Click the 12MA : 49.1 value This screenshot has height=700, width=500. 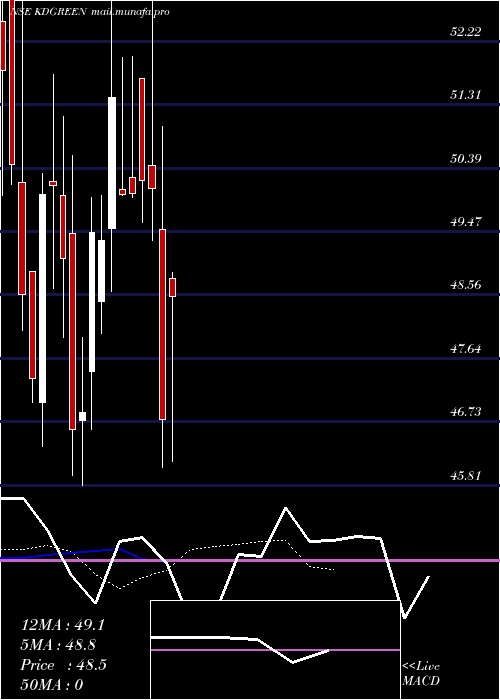point(63,625)
